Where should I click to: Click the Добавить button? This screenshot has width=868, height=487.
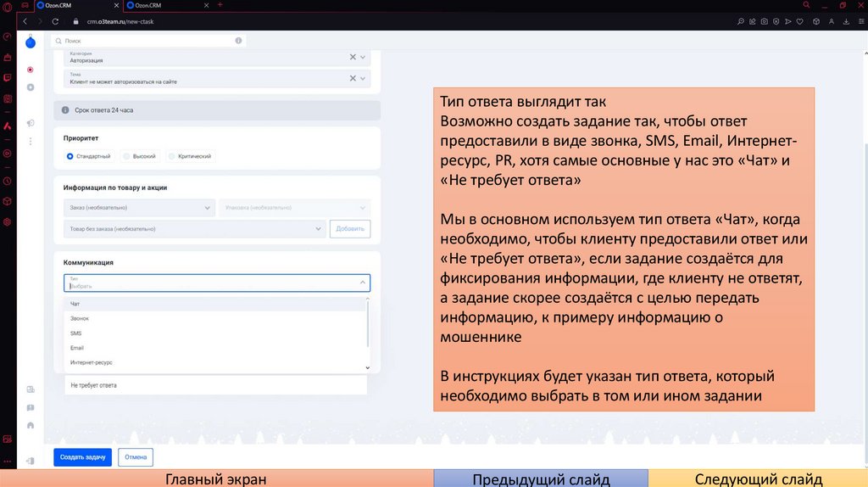point(350,229)
